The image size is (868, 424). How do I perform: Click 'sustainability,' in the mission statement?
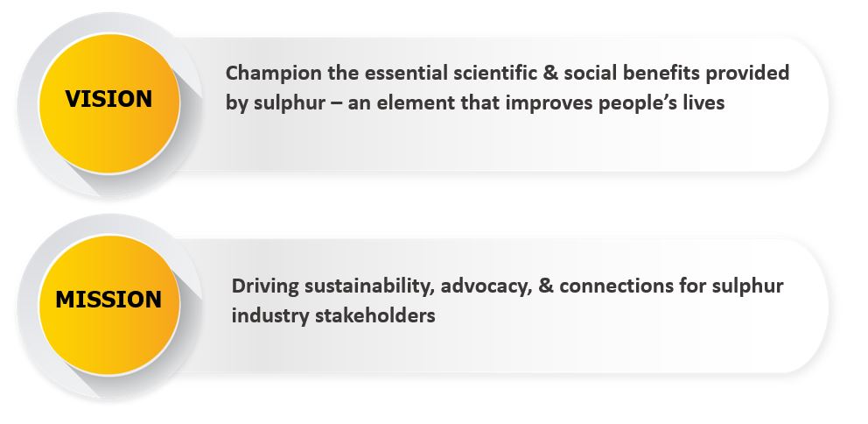point(370,287)
